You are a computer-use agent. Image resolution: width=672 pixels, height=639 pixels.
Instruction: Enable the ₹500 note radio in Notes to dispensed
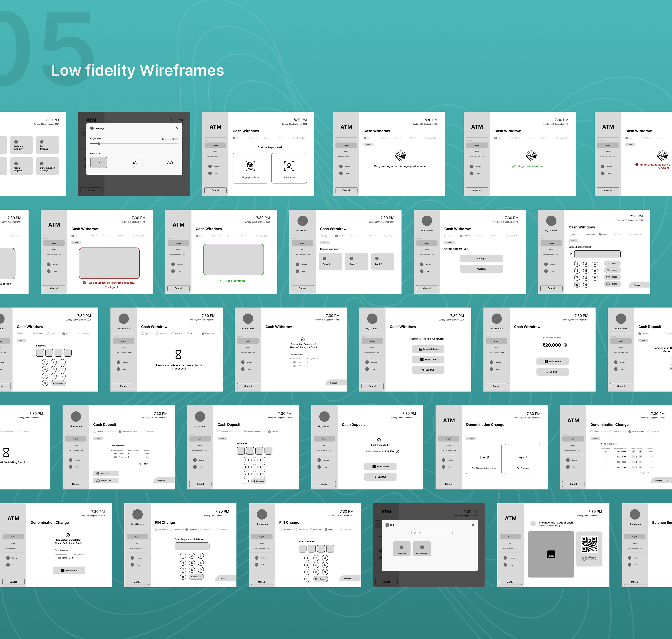point(606,457)
